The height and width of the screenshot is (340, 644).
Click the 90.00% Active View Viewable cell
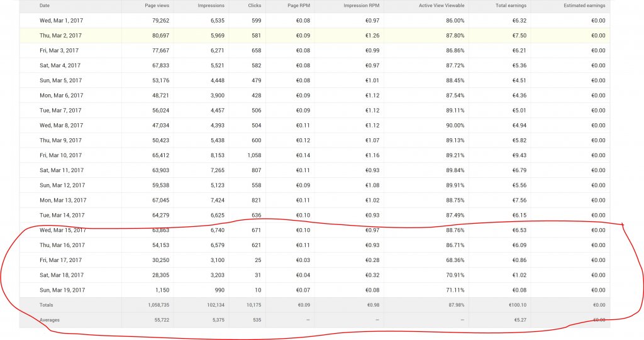pos(447,125)
